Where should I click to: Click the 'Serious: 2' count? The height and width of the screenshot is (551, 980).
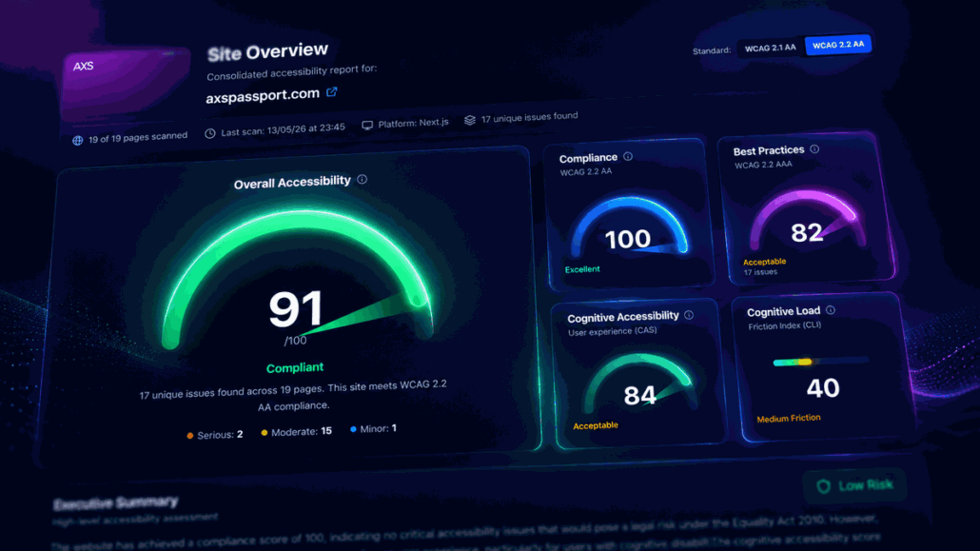[220, 435]
